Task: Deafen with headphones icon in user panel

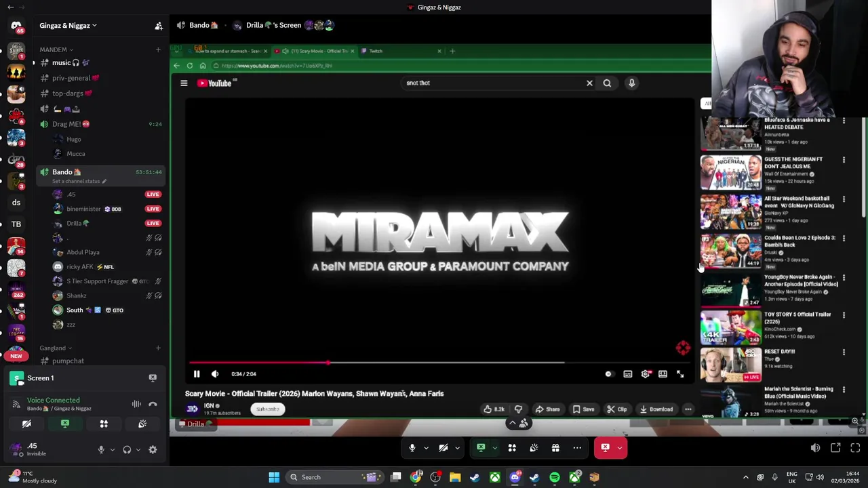Action: (x=127, y=449)
